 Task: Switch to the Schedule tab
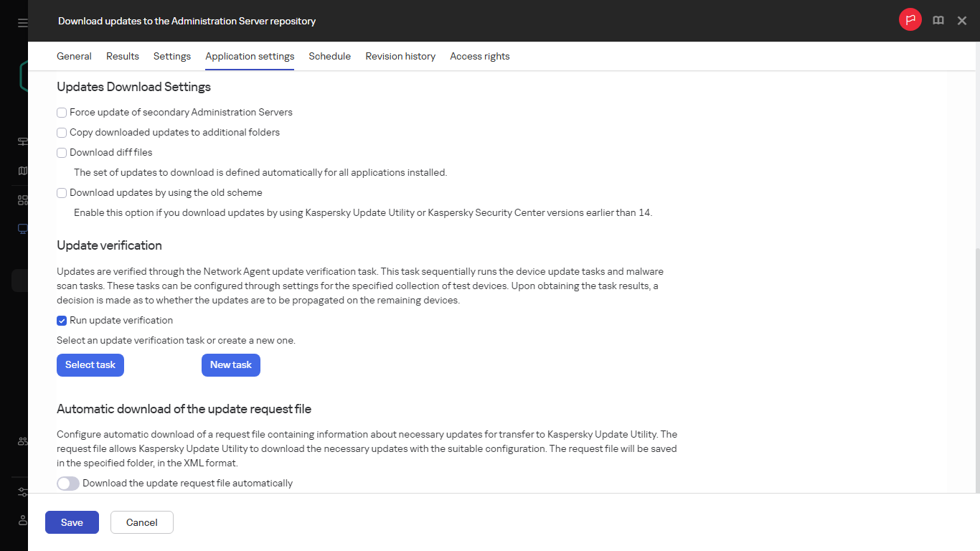(x=329, y=56)
